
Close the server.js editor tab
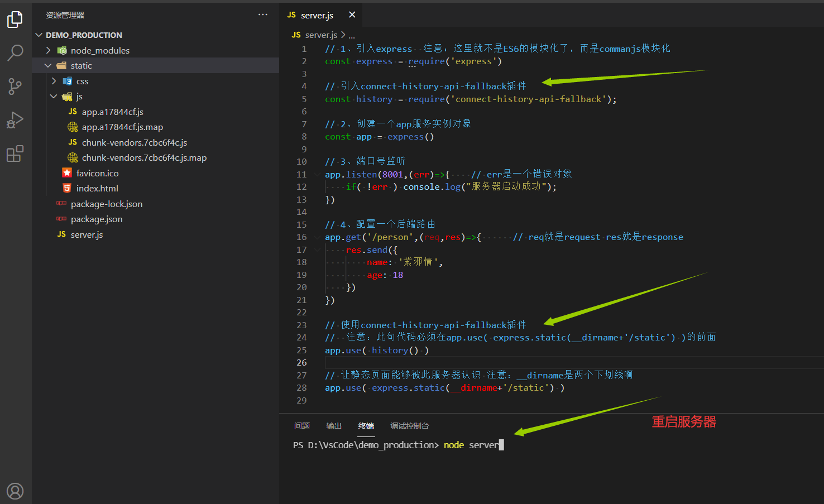[352, 15]
